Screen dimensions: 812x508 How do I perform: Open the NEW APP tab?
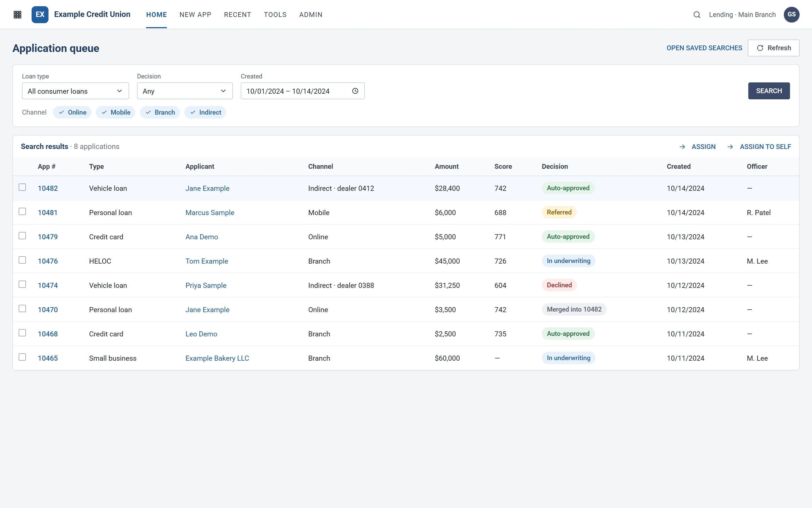[195, 15]
